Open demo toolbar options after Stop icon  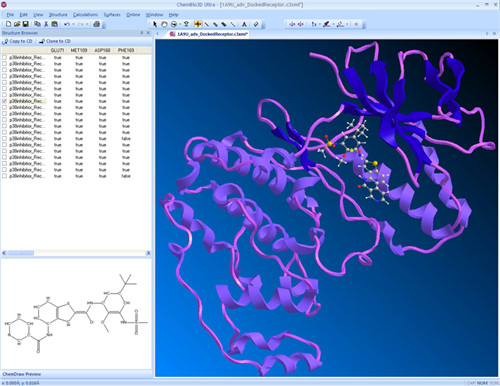pos(364,25)
